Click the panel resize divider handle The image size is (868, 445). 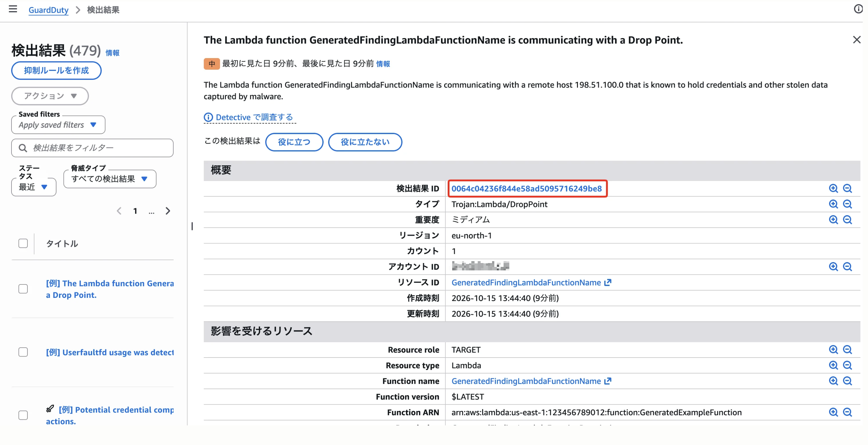tap(192, 226)
